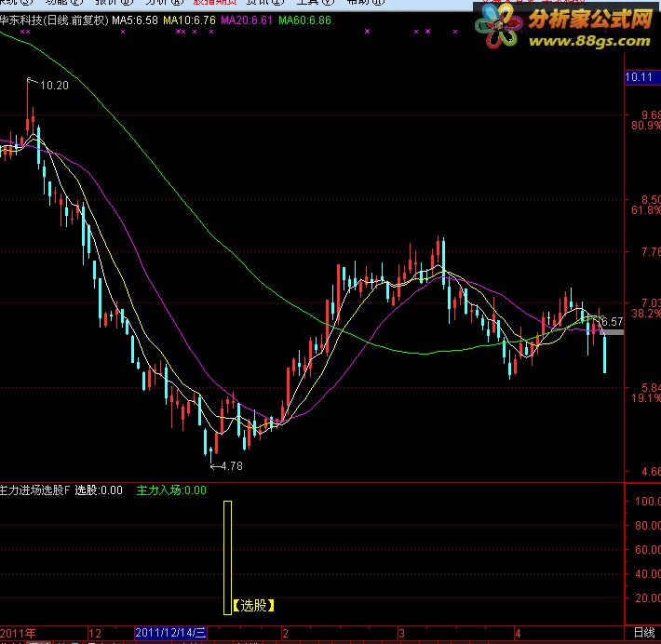
Task: Click the month 12 axis marker
Action: 95,634
